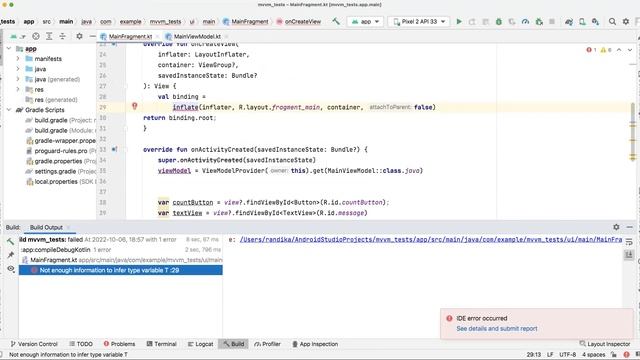
Task: Click the onCreateView breadcrumb
Action: [299, 22]
